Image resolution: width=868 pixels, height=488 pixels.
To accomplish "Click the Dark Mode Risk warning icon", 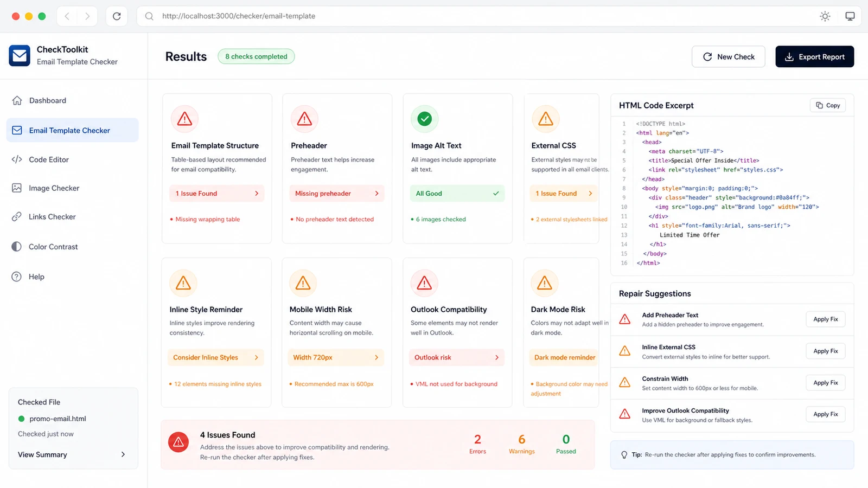I will (x=545, y=282).
